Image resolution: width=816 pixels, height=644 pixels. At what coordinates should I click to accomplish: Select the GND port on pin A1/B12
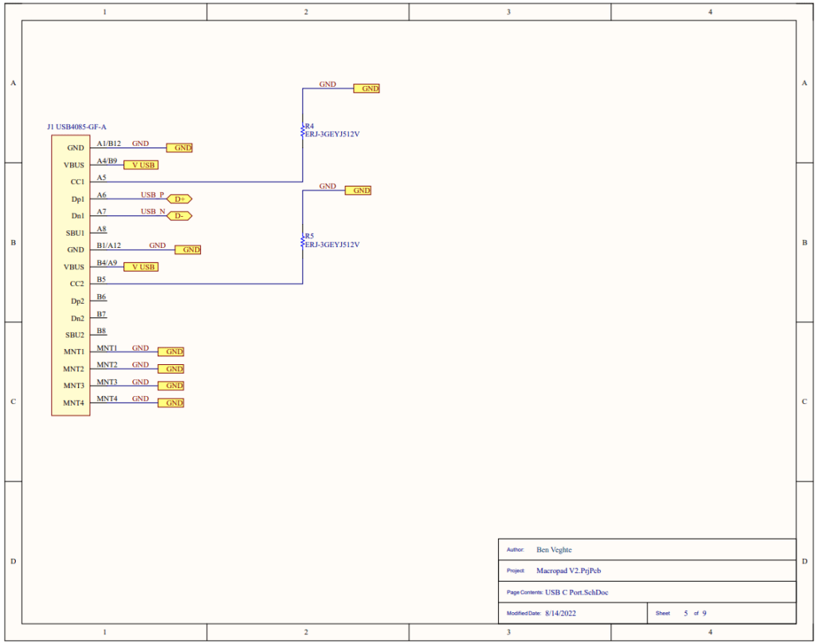179,148
